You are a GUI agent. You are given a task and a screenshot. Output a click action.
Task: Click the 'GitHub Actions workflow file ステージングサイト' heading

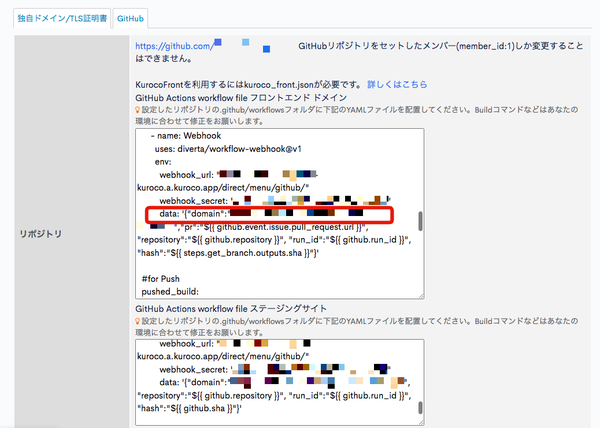click(x=231, y=309)
